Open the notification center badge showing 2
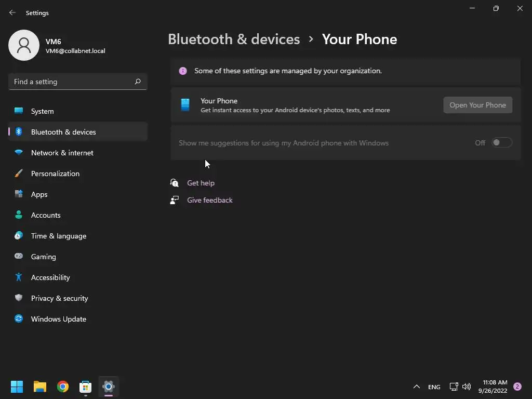Screen dimensions: 532x399 [517, 387]
